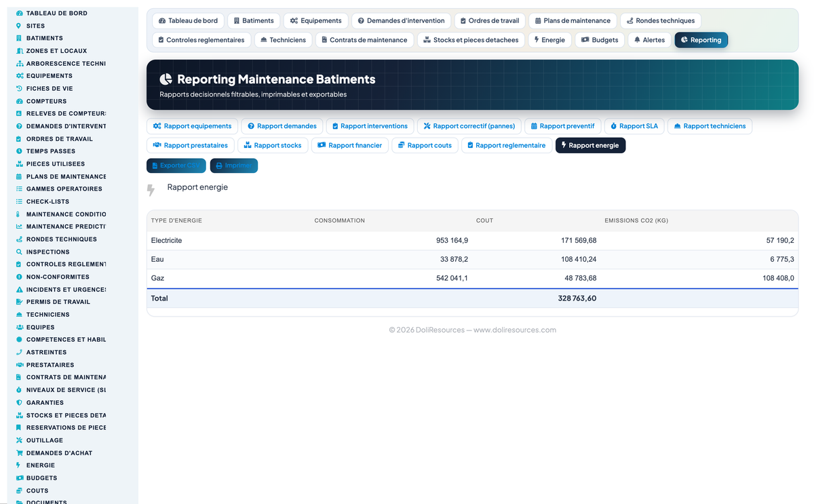Click the Inspections magnifier icon
814x504 pixels.
tap(19, 252)
